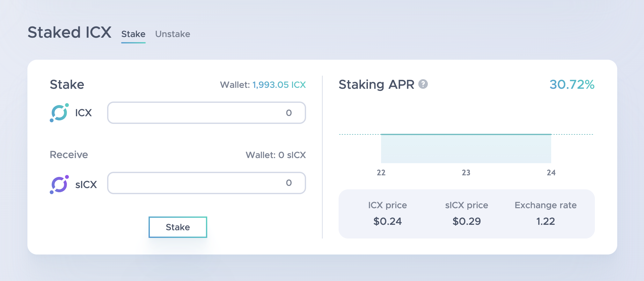This screenshot has width=644, height=281.
Task: Focus the sICX receive amount field
Action: 206,183
